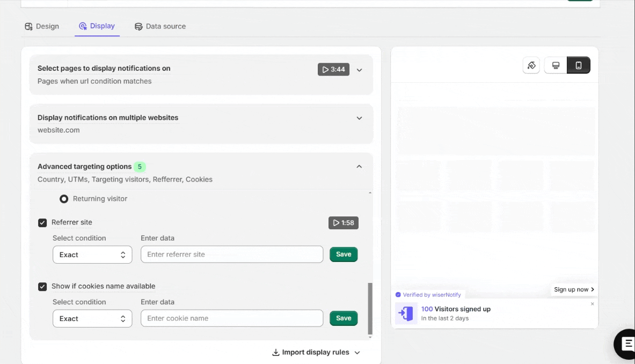The height and width of the screenshot is (364, 635).
Task: Click the sign-up notification icon
Action: click(406, 314)
